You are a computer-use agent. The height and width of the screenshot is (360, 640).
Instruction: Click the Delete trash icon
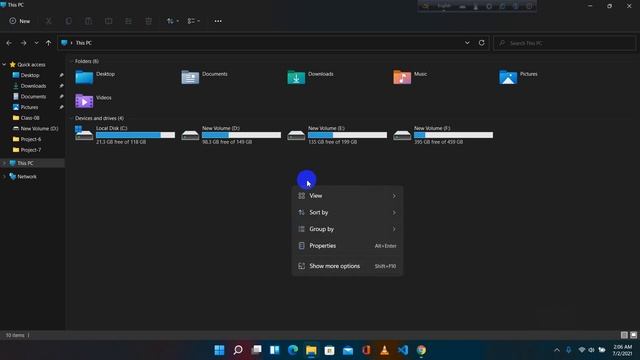pos(149,21)
